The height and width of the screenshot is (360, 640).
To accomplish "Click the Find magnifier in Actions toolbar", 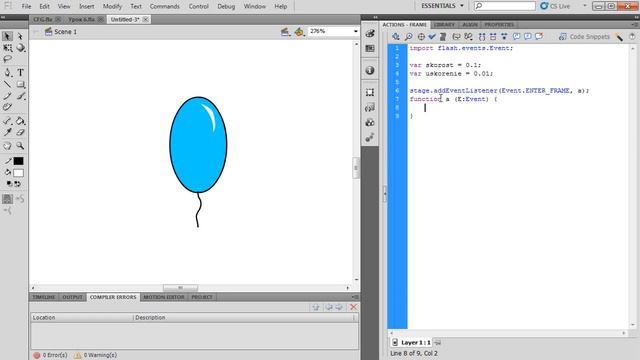I will pos(408,37).
